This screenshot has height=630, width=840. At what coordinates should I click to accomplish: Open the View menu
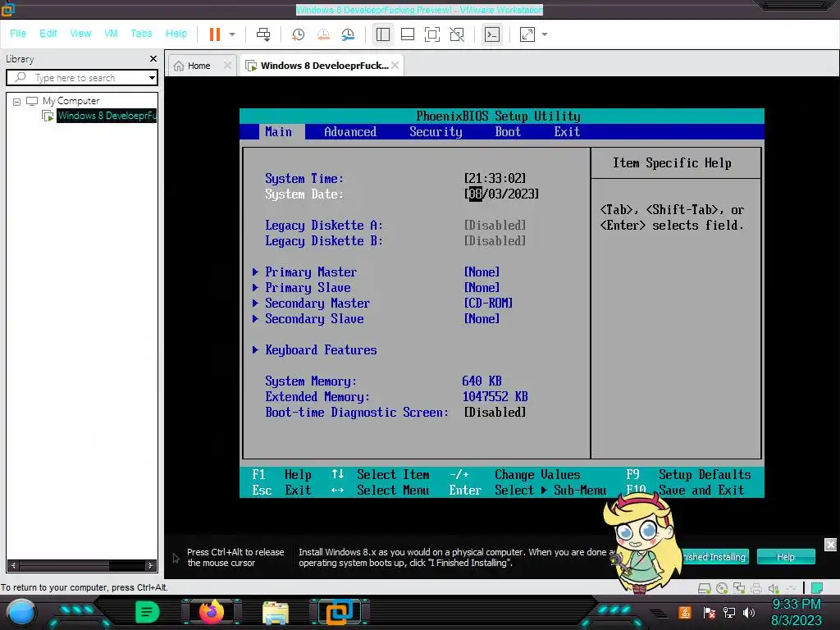point(80,33)
